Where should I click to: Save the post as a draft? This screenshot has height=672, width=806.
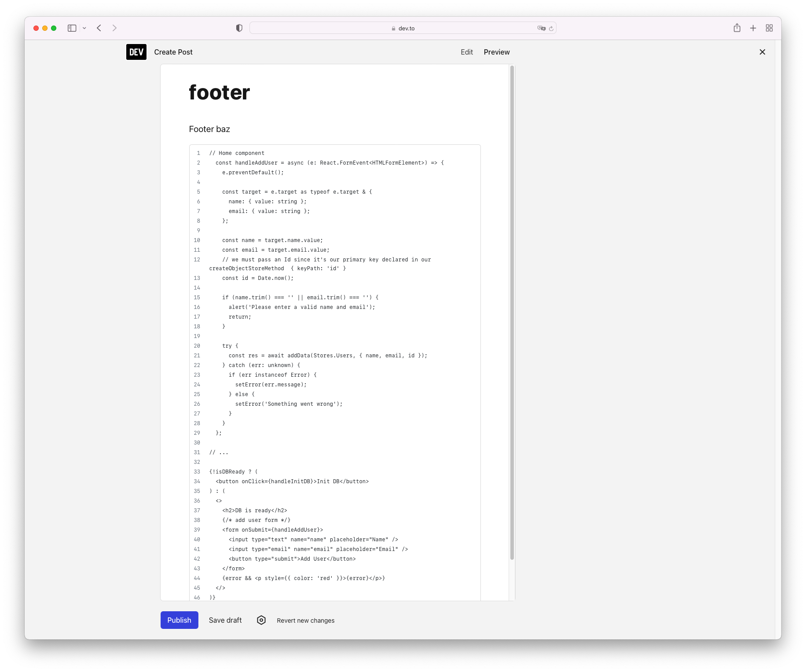coord(225,620)
